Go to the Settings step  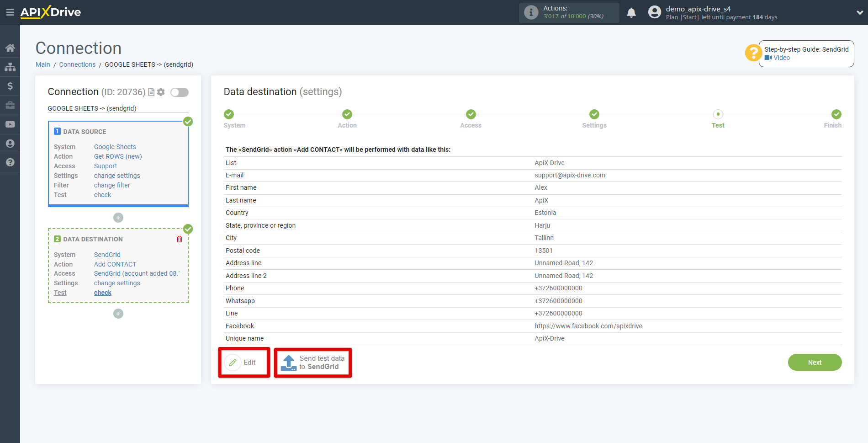coord(594,119)
